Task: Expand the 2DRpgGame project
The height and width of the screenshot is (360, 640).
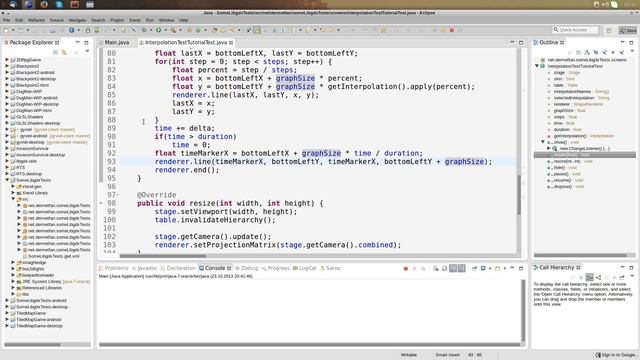Action: (x=7, y=60)
